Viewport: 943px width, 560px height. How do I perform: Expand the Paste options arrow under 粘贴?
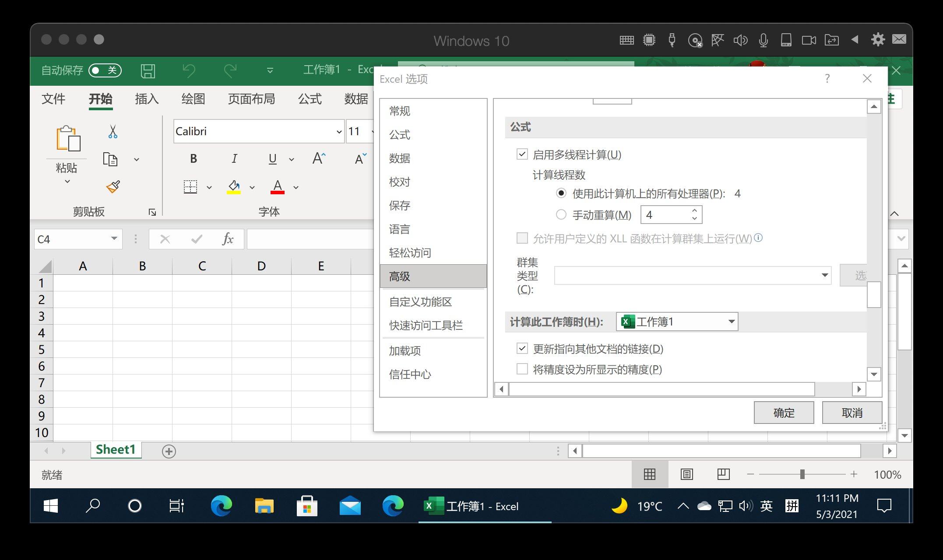tap(67, 182)
